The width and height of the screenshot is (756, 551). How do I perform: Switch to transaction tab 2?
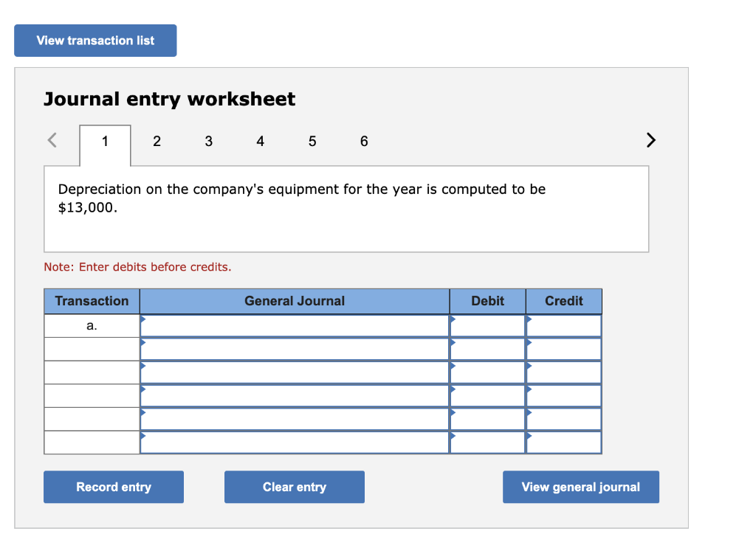(x=157, y=141)
